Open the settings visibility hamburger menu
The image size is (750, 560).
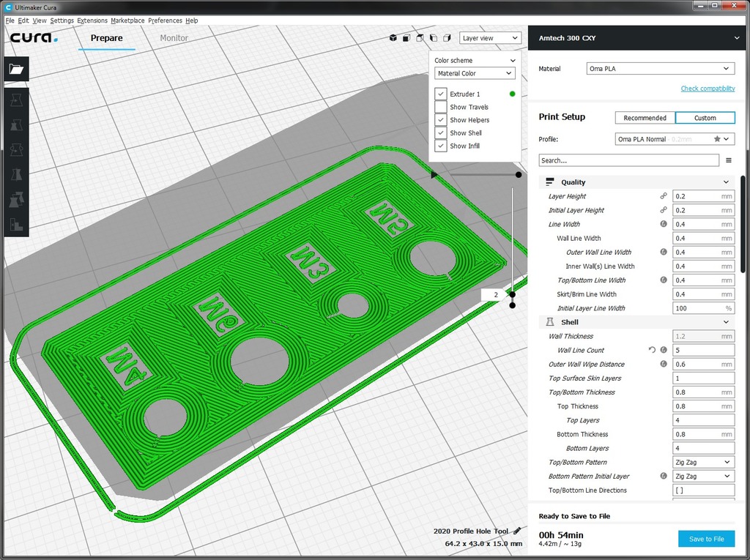click(x=729, y=160)
